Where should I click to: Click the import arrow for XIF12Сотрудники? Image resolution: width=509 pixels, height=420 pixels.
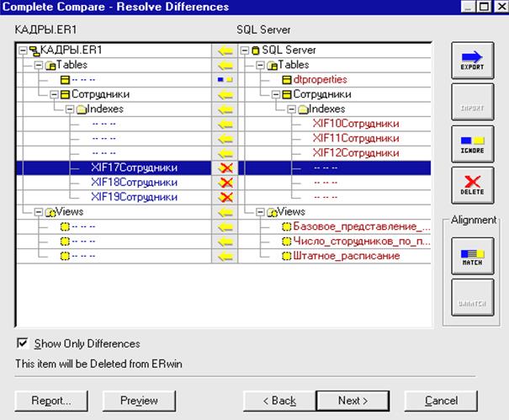[x=225, y=153]
